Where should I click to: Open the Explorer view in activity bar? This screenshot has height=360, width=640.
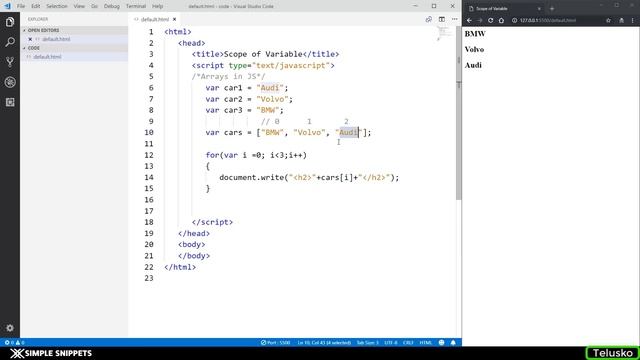coord(10,22)
